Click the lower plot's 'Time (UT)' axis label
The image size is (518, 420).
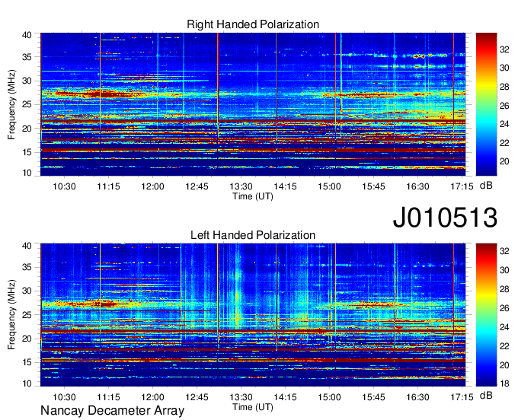(253, 407)
